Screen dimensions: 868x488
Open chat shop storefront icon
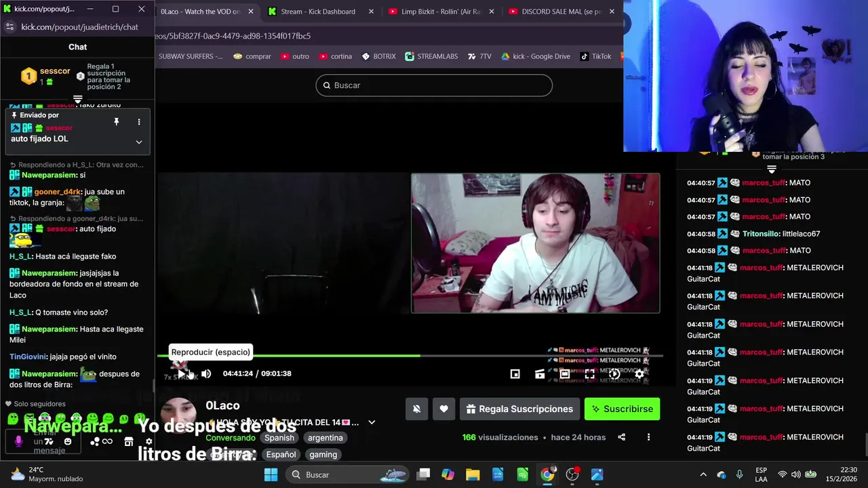128,441
